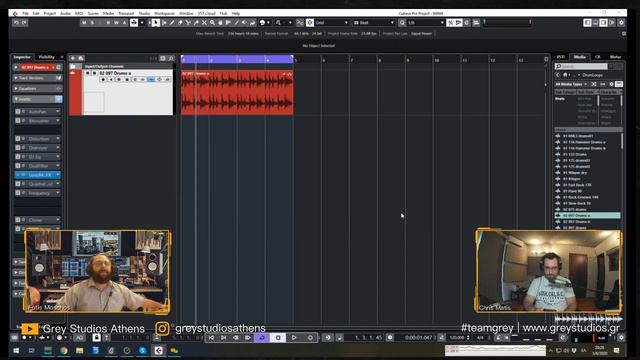Screen dimensions: 640x360
Task: Open track list search magnifier
Action: [171, 58]
